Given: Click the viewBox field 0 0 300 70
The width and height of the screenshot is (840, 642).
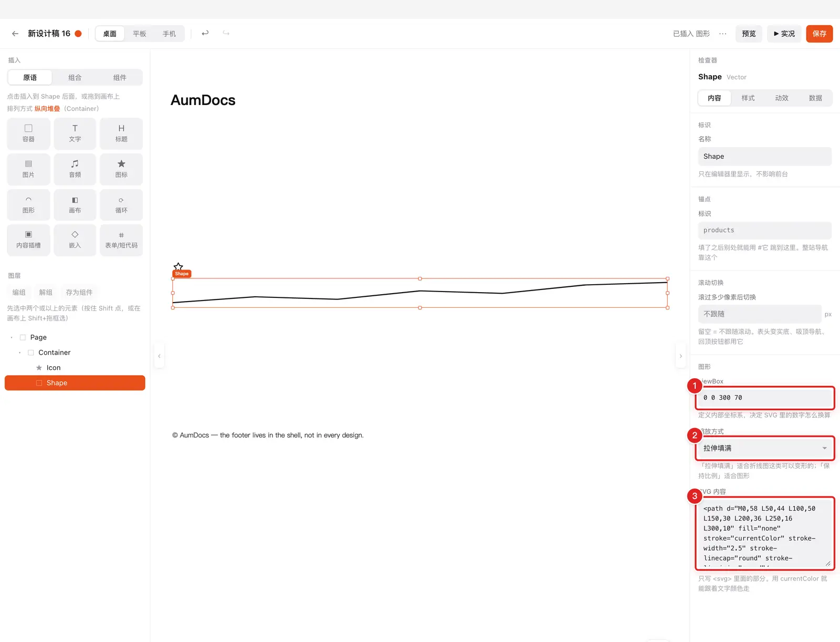Looking at the screenshot, I should point(764,398).
